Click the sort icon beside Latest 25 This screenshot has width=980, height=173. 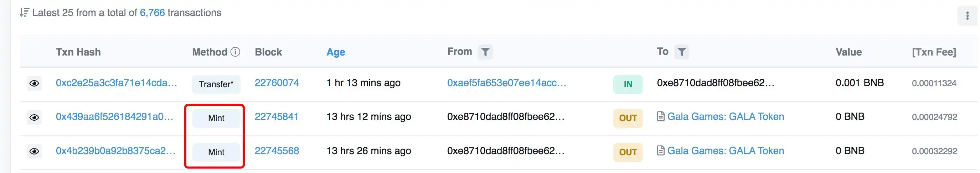24,12
